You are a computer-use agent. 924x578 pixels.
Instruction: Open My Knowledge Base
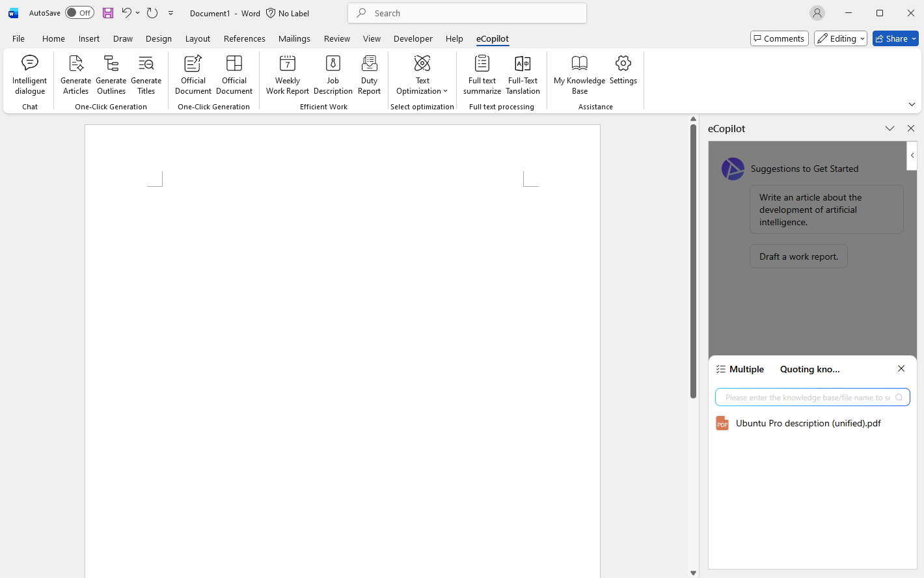[x=579, y=75]
